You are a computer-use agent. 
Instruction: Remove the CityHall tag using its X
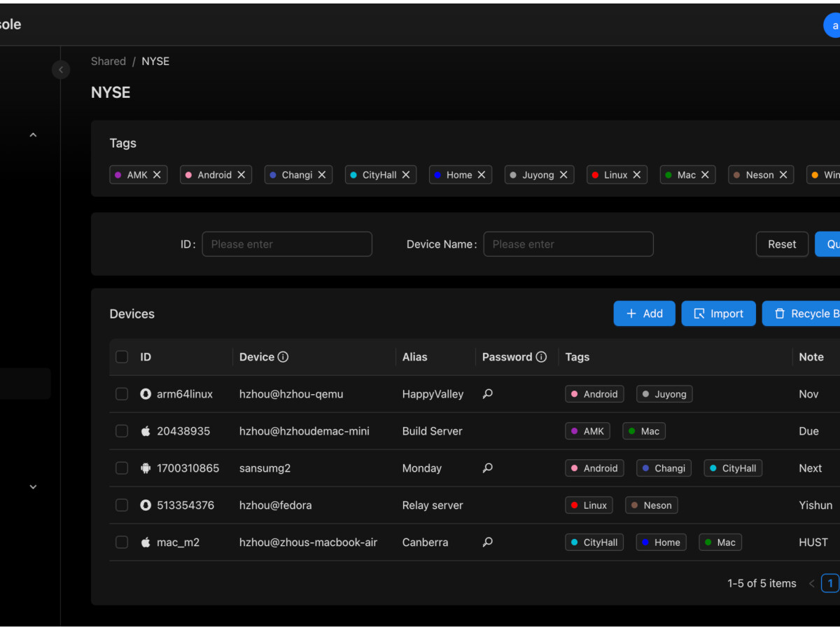coord(406,175)
